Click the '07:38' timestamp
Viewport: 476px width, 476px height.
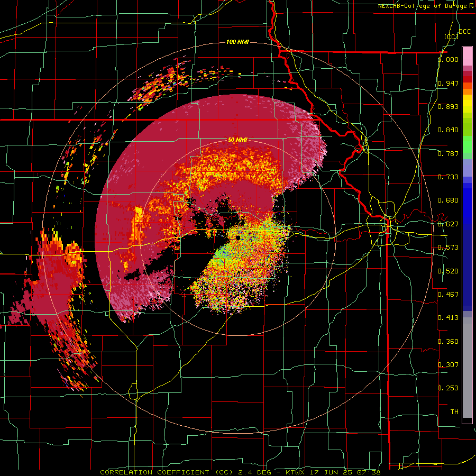point(369,472)
